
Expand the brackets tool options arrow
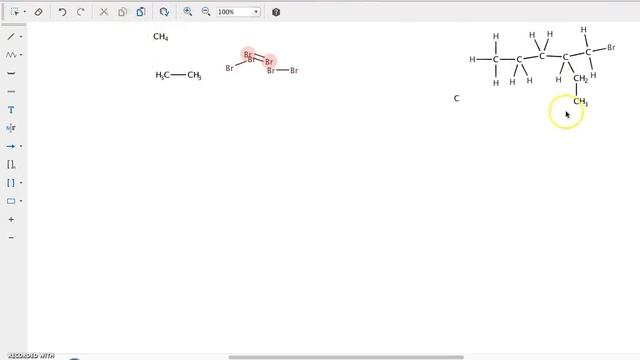coord(21,183)
